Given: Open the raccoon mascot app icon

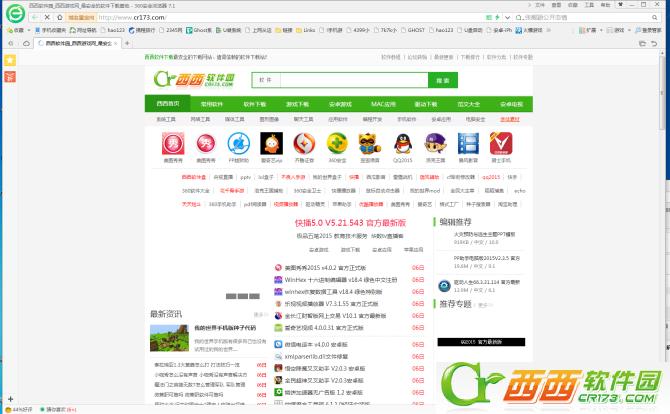Looking at the screenshot, I should [x=370, y=144].
